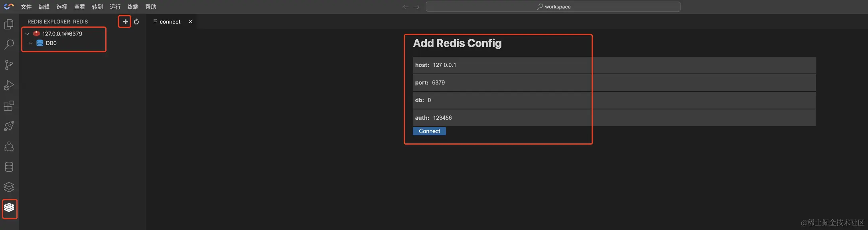
Task: Click the blue DB0 database icon
Action: (x=40, y=43)
